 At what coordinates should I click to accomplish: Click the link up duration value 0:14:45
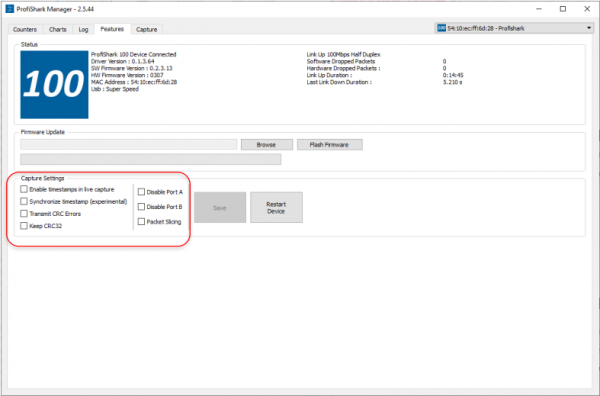[x=453, y=75]
